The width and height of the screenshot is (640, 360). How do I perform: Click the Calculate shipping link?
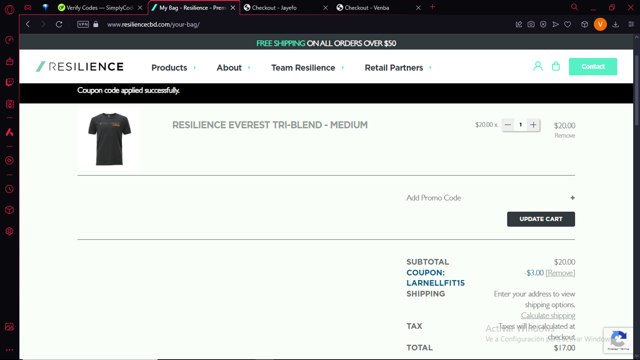coord(548,316)
